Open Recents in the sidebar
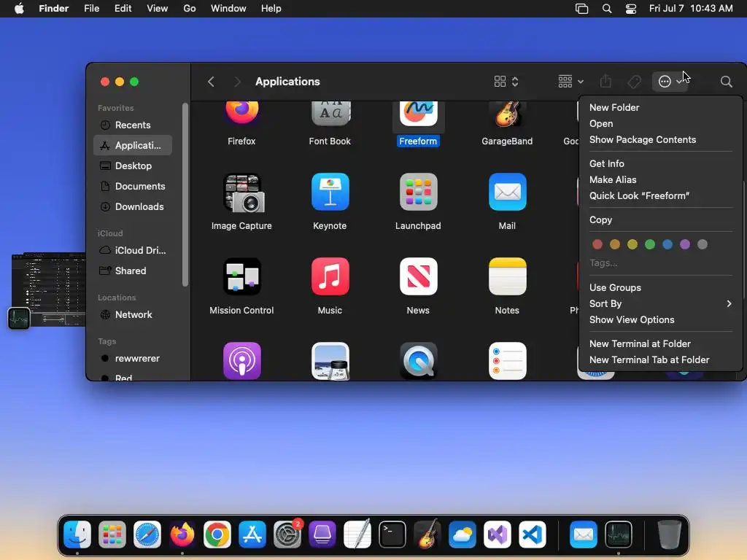Image resolution: width=747 pixels, height=560 pixels. (x=133, y=125)
